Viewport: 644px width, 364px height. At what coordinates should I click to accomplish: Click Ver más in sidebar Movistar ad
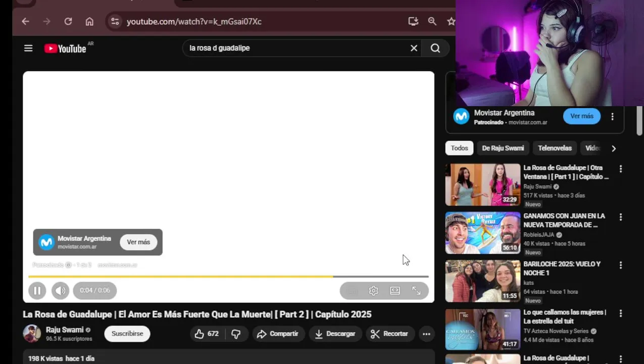pos(582,116)
